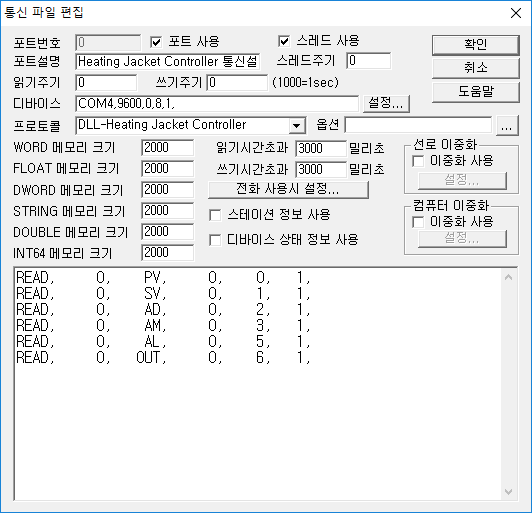This screenshot has width=532, height=513.
Task: Click the option browse ellipsis button
Action: (x=507, y=125)
